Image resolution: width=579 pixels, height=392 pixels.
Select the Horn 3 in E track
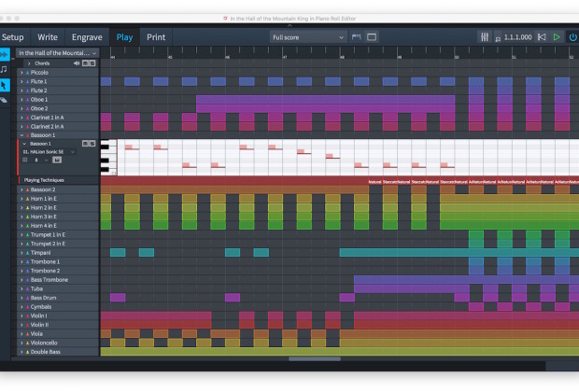58,217
